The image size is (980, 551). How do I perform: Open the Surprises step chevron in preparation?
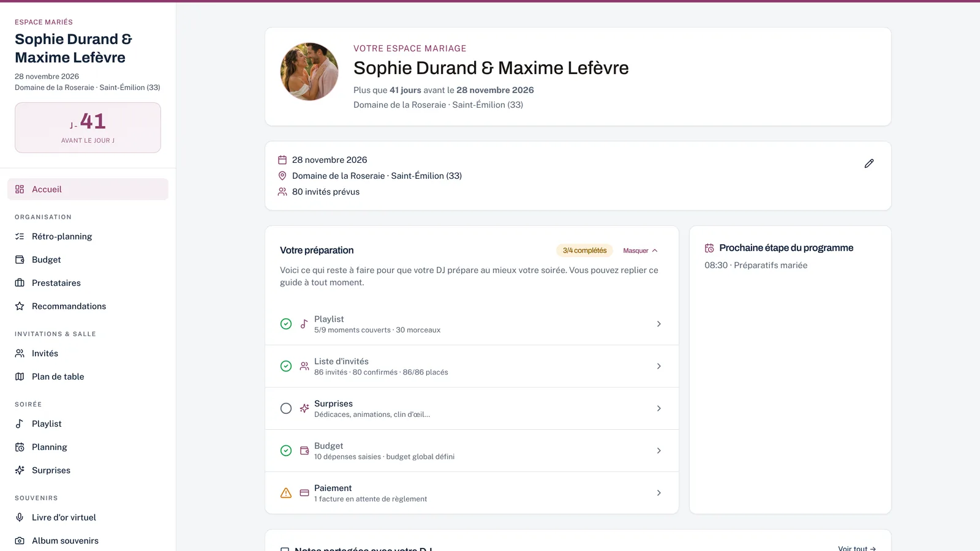click(659, 408)
